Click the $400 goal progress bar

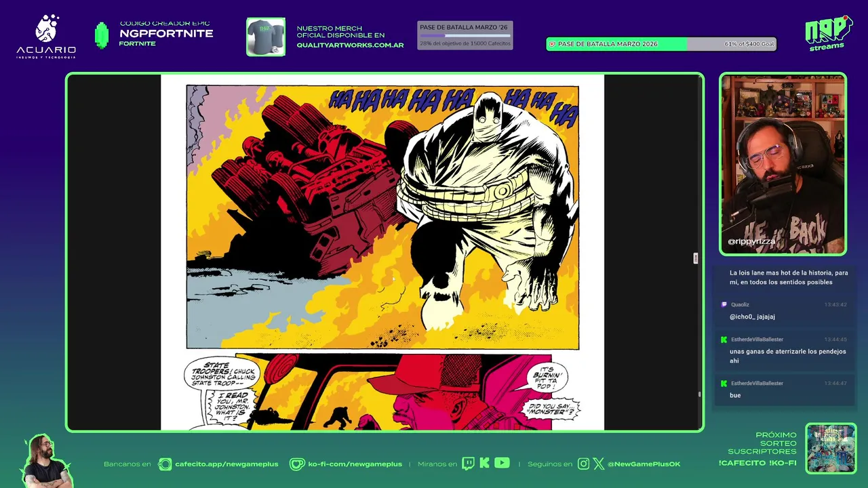pos(661,44)
